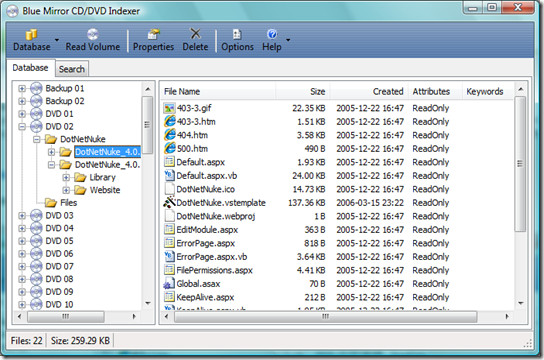
Task: Click the file list scroll up arrow
Action: (520, 89)
